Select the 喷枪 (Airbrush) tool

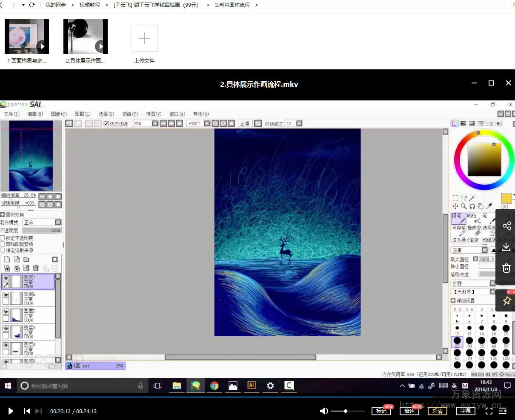coord(473,218)
